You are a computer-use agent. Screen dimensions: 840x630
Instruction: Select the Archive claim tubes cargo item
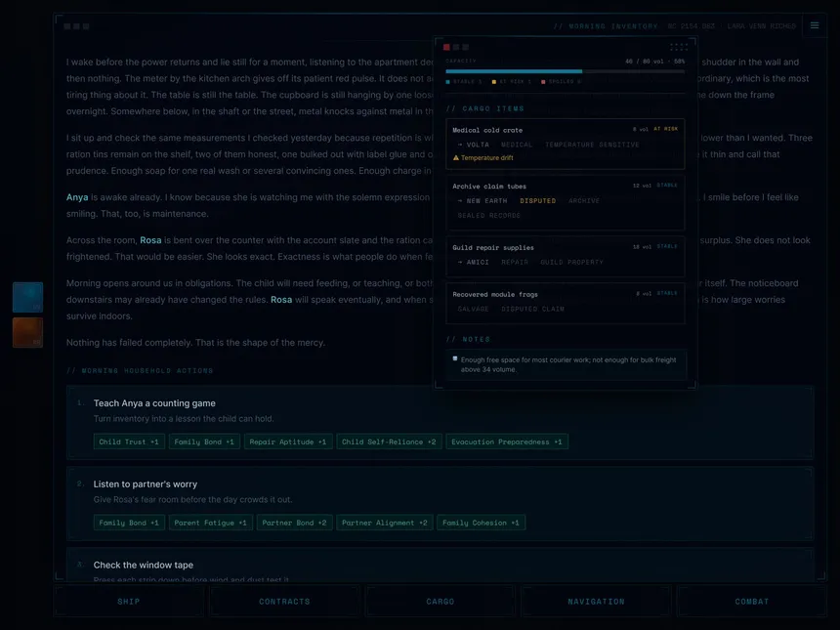566,203
